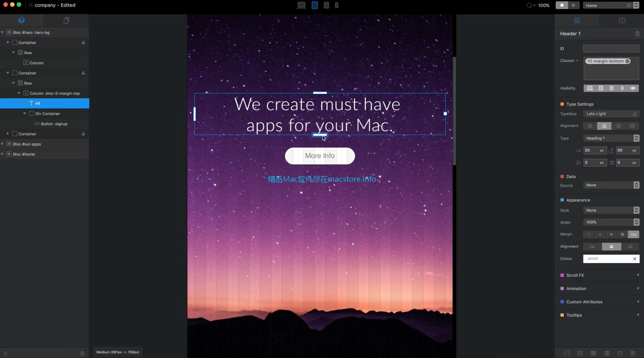The height and width of the screenshot is (358, 644).
Task: Toggle the Colour lock icon on Container
Action: (83, 43)
